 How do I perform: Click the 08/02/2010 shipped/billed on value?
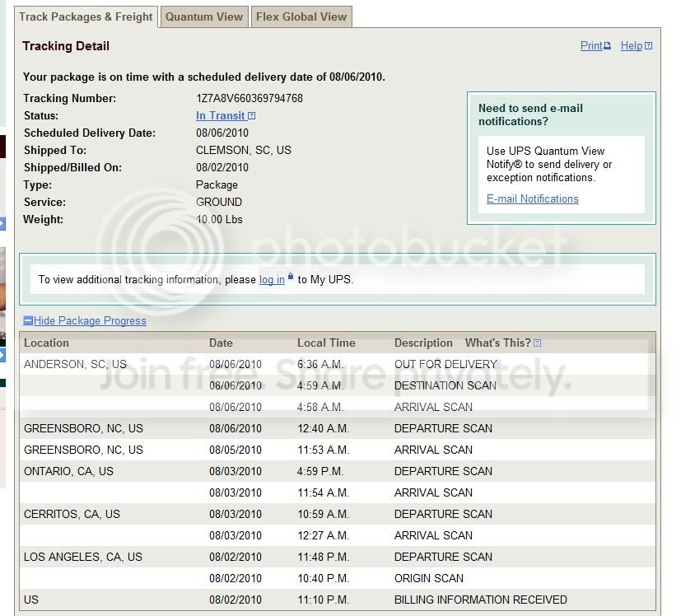[222, 168]
